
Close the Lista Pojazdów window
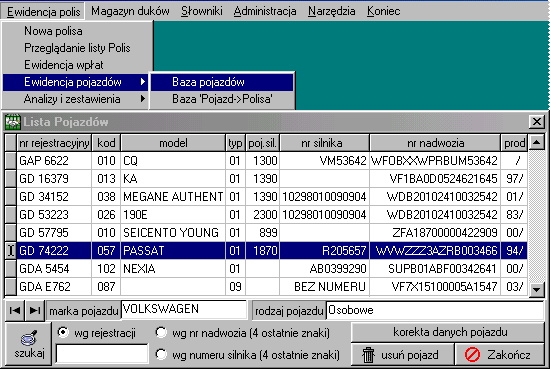(x=537, y=122)
